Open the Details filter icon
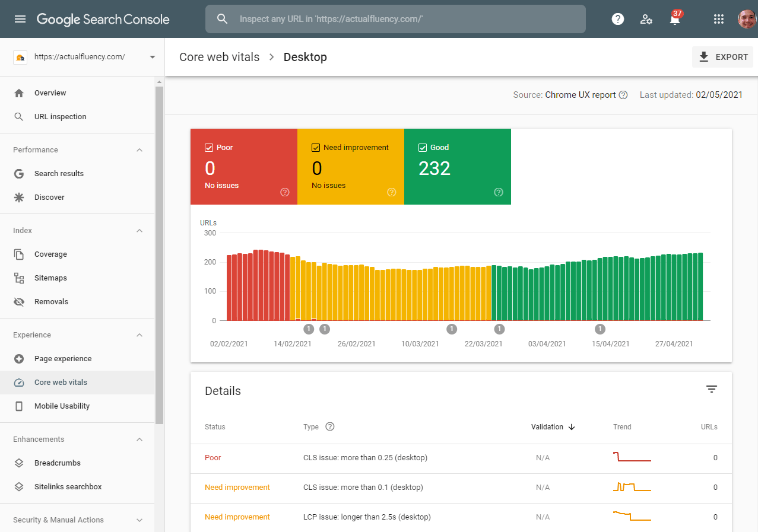Viewport: 758px width, 532px height. coord(712,389)
